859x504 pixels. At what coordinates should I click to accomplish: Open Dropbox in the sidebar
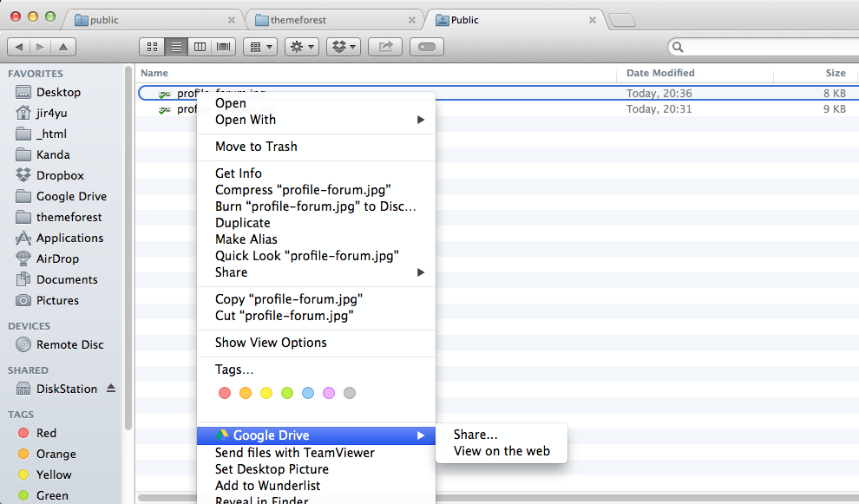(60, 175)
